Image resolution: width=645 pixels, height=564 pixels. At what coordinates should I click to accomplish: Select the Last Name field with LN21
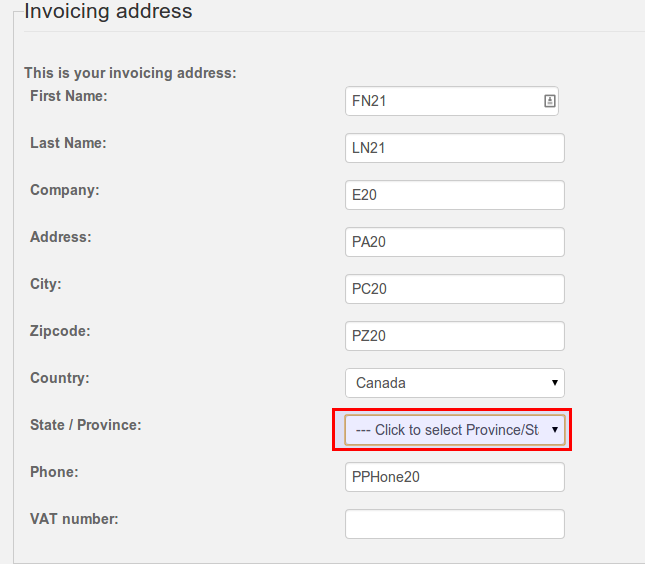coord(455,148)
